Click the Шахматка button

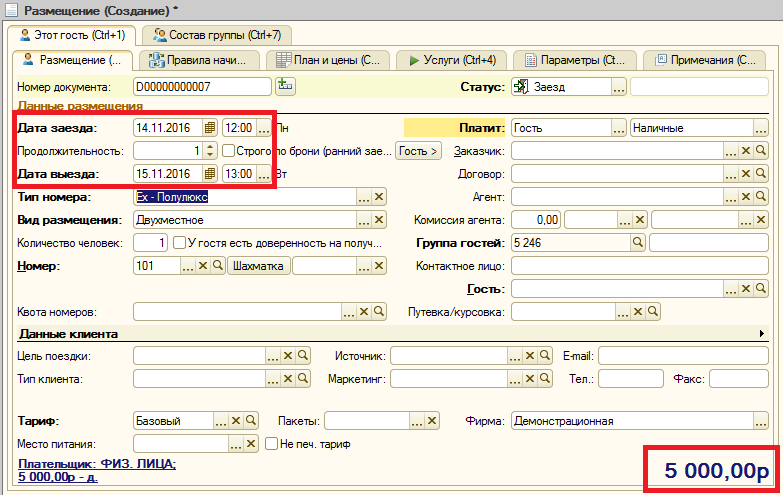[x=258, y=266]
